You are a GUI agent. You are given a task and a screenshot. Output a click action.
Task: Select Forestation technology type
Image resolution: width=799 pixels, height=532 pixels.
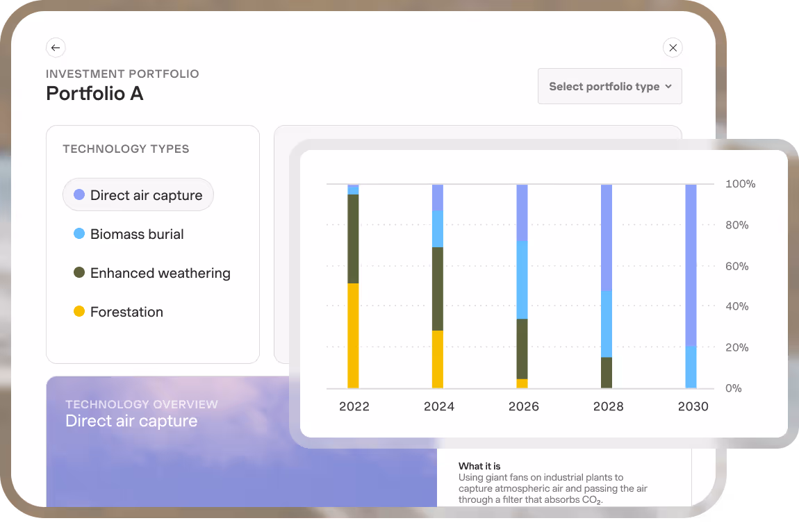pyautogui.click(x=118, y=311)
